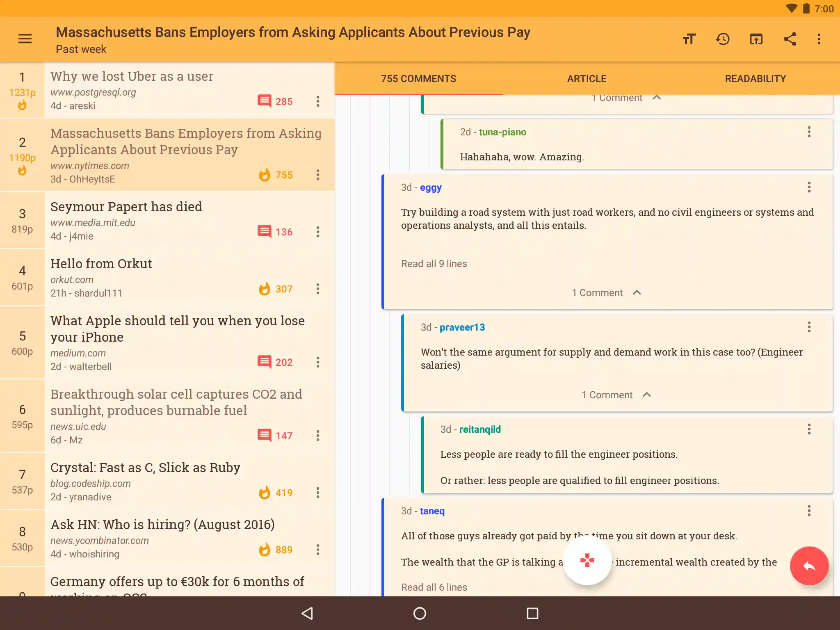Tap the font size icon
Screen dimensions: 840x630
tap(689, 39)
